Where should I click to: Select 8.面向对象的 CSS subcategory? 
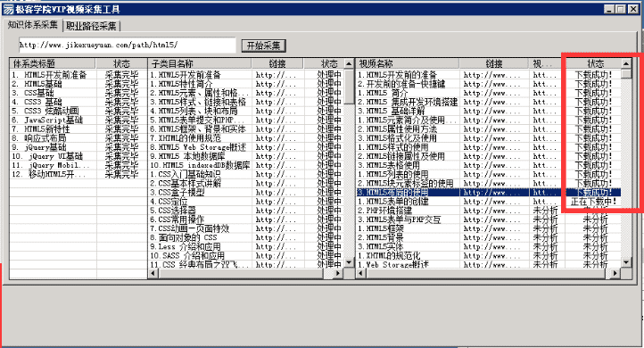tap(246, 237)
